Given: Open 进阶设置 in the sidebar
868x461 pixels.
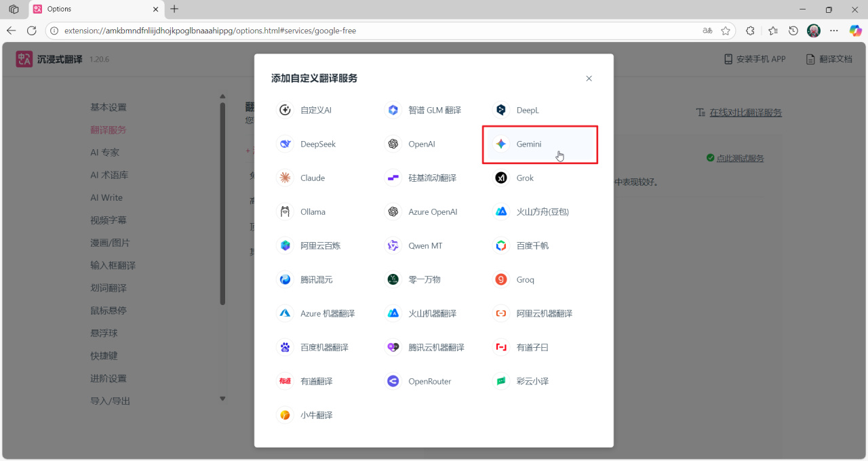Looking at the screenshot, I should pos(108,378).
